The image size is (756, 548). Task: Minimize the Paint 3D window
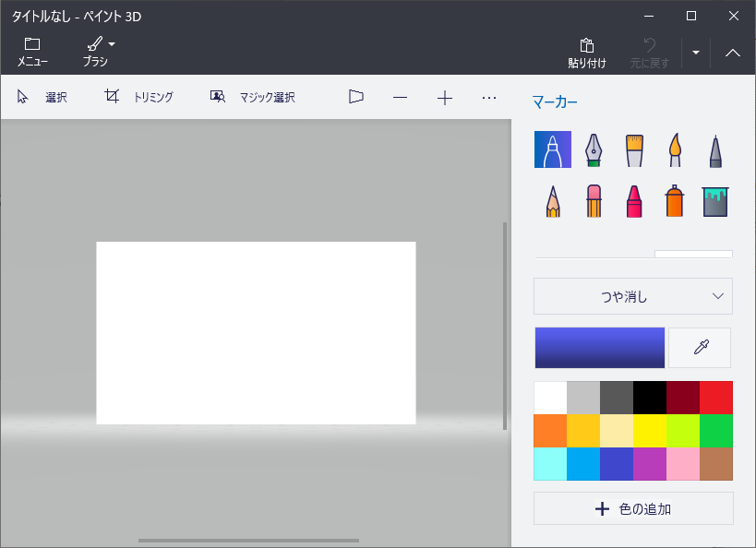pos(649,16)
